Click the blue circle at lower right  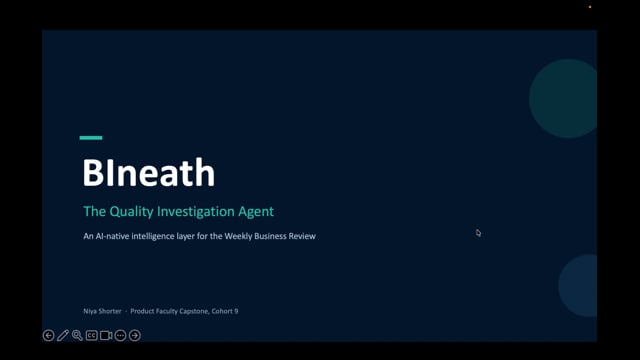[578, 286]
